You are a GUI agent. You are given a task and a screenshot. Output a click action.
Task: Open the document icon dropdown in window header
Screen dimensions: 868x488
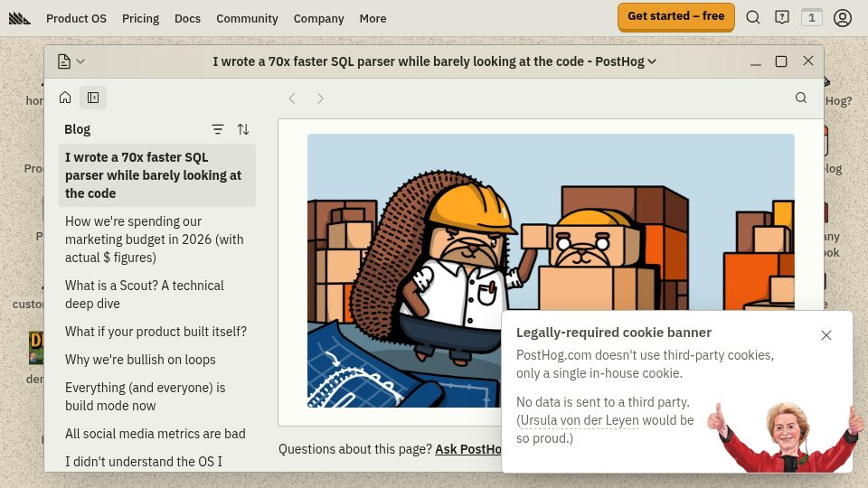[71, 61]
